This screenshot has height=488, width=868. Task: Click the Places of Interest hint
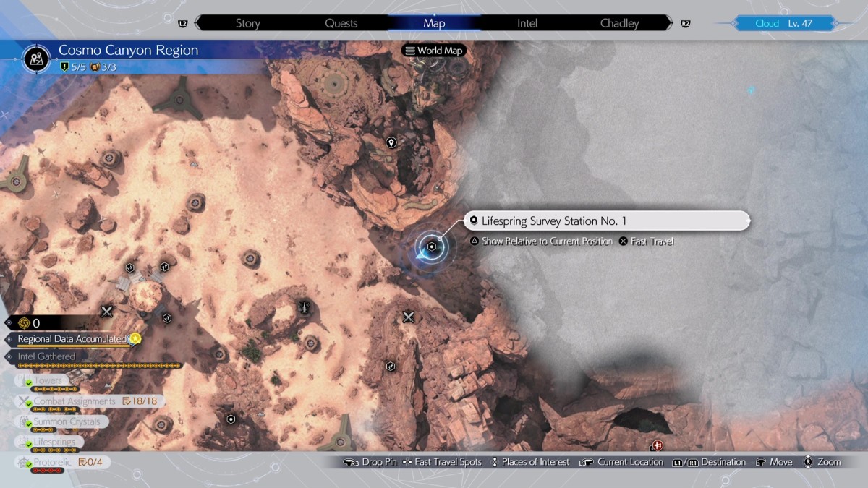(x=530, y=462)
